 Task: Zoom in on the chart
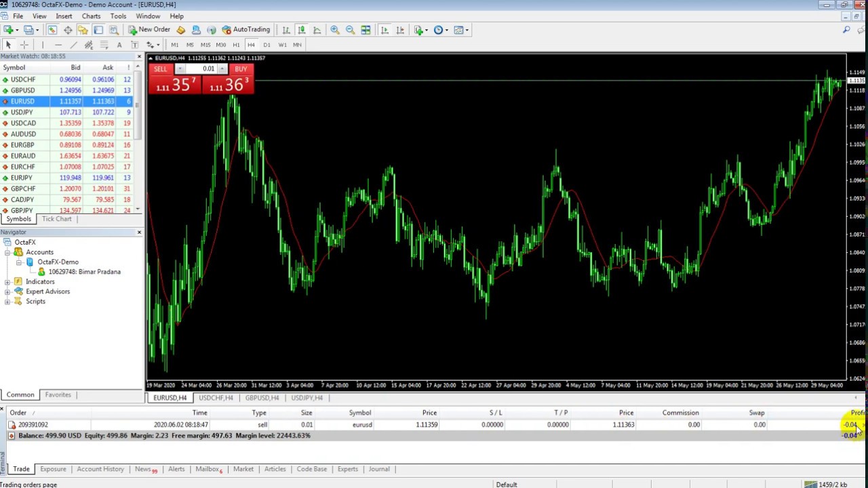(x=335, y=30)
